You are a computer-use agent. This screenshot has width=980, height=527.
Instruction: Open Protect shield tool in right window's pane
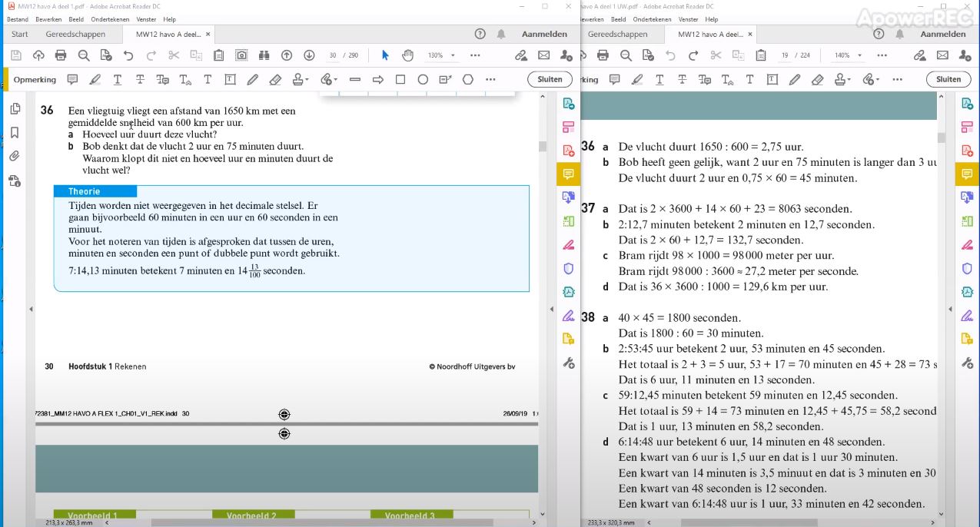click(x=967, y=268)
